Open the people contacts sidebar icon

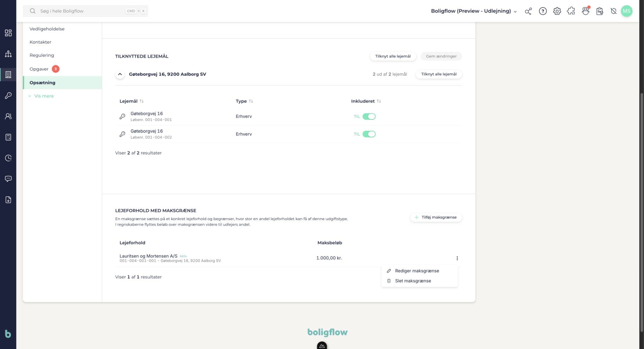pyautogui.click(x=8, y=116)
